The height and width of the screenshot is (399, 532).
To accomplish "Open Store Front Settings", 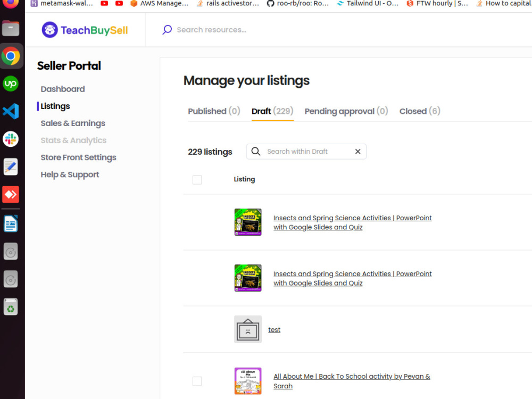I will (78, 157).
